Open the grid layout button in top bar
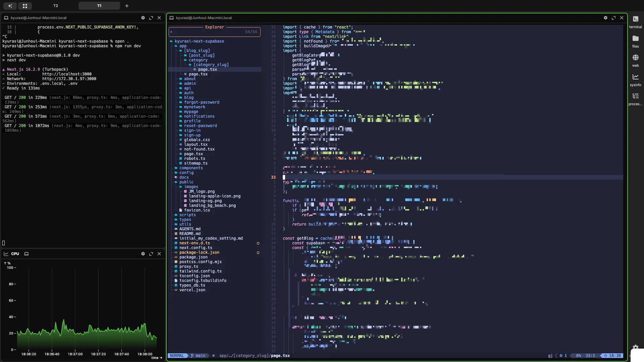 click(x=25, y=6)
